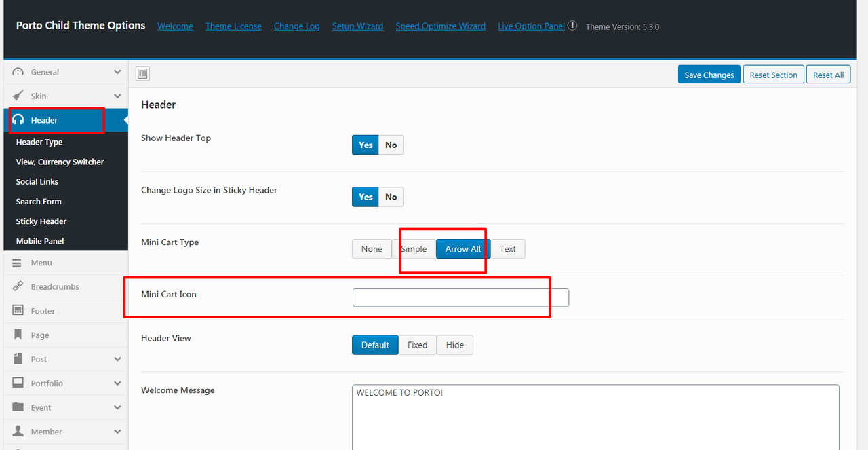868x450 pixels.
Task: Focus the Mini Cart Icon input field
Action: click(x=460, y=297)
